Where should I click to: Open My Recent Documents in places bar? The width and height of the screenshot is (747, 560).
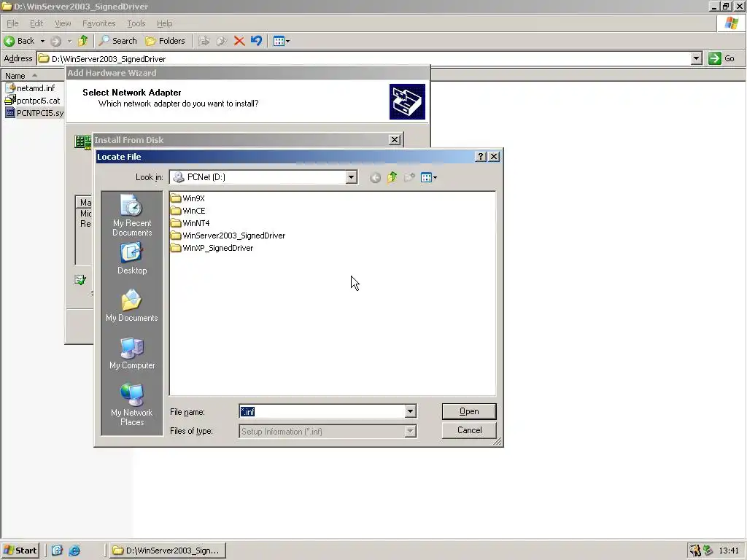(132, 216)
